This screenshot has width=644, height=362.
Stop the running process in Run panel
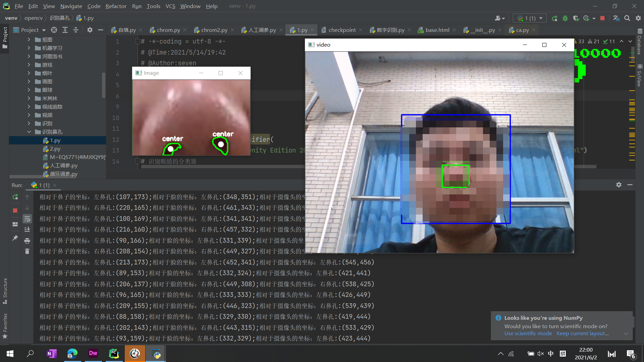click(x=15, y=210)
